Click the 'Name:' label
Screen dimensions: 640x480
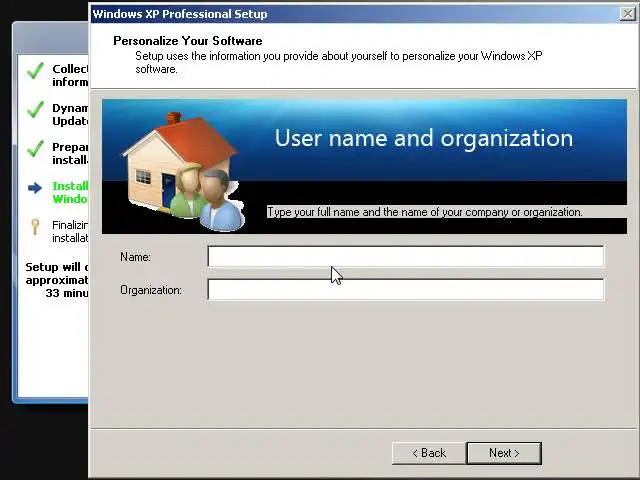(x=136, y=257)
